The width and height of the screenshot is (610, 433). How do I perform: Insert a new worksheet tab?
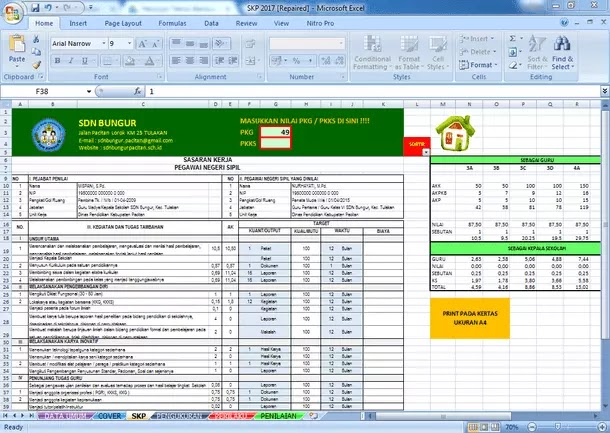click(x=314, y=416)
